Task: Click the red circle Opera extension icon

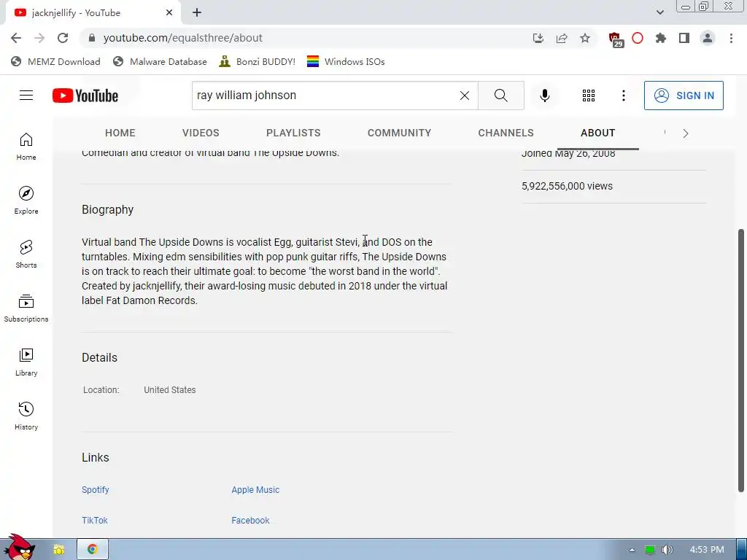Action: point(638,38)
